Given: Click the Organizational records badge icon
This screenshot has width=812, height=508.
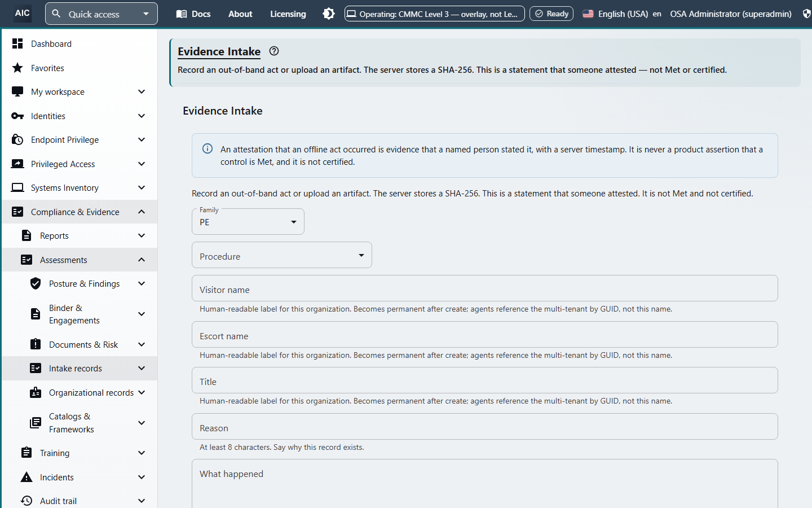Looking at the screenshot, I should (x=36, y=392).
